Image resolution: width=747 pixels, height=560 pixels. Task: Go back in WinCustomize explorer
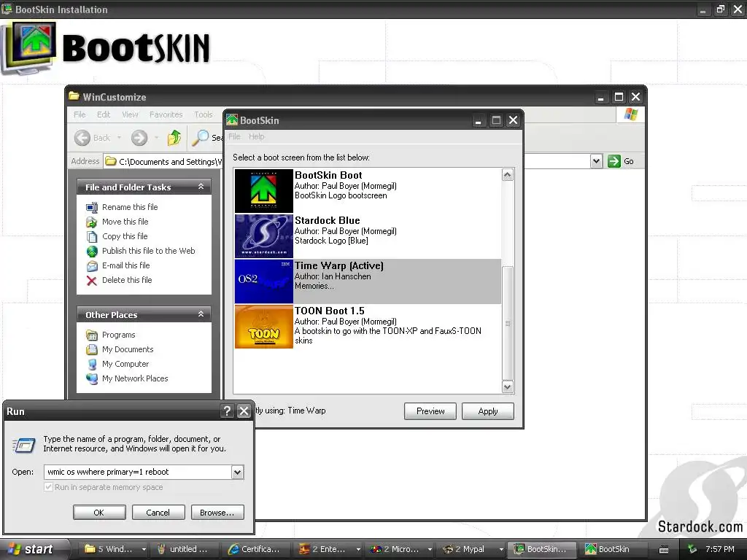tap(93, 138)
